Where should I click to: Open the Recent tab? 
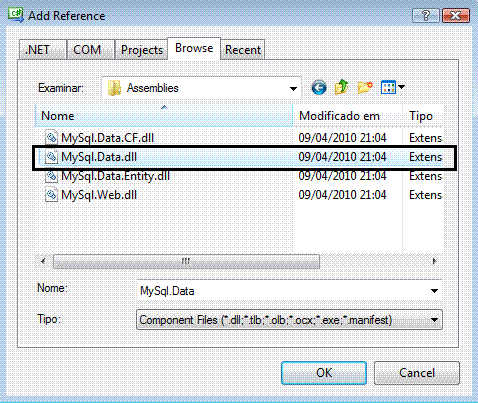pos(243,50)
